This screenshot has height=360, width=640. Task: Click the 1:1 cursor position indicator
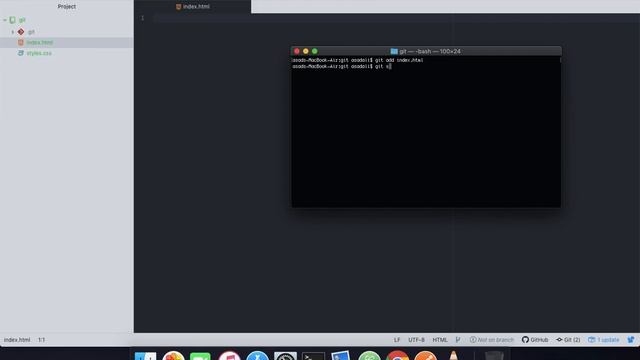pyautogui.click(x=42, y=340)
